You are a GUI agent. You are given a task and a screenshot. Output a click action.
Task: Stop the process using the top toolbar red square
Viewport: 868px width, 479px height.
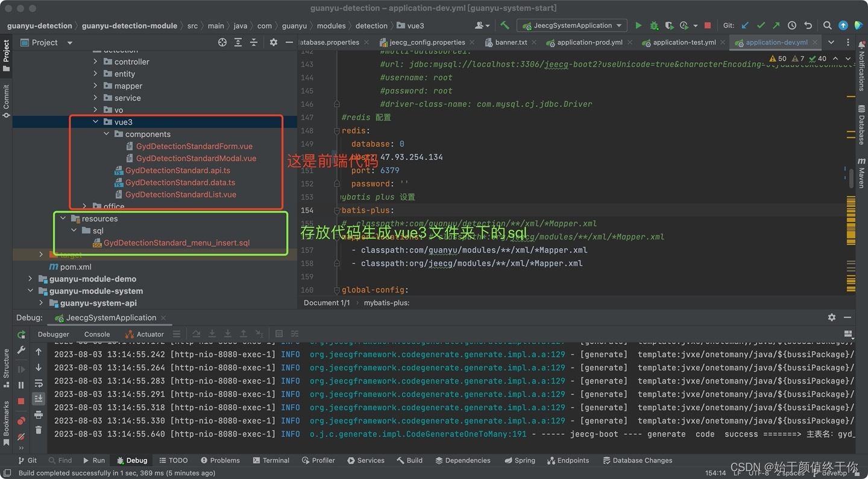(x=708, y=25)
